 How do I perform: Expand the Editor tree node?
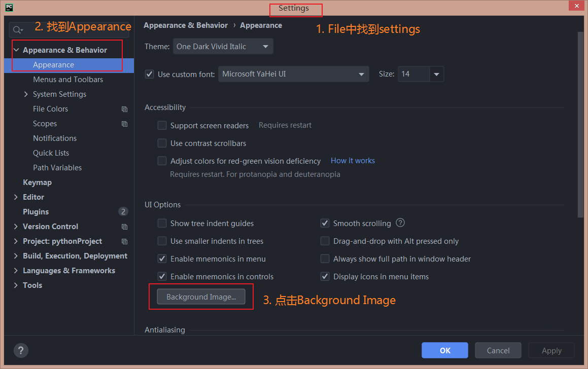16,197
